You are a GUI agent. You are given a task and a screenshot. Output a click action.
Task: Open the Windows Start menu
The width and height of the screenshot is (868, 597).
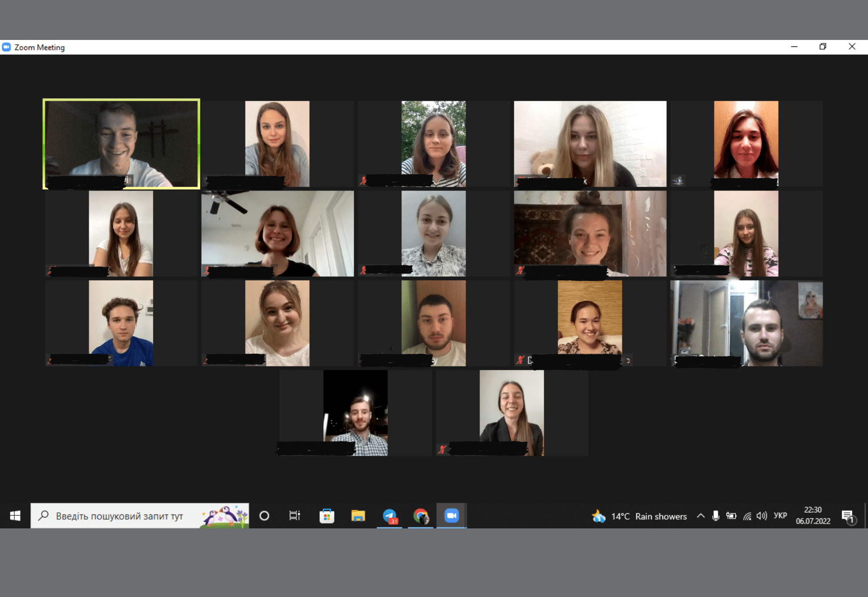pyautogui.click(x=15, y=516)
